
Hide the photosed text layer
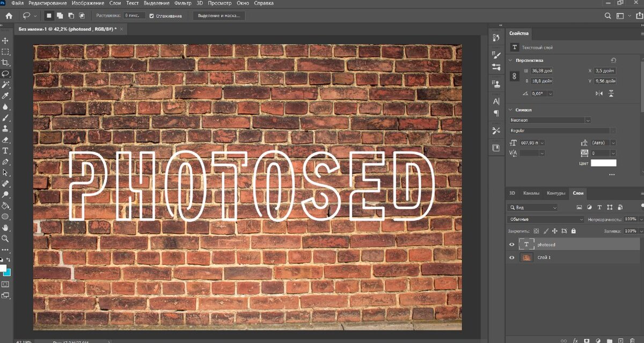click(x=511, y=244)
